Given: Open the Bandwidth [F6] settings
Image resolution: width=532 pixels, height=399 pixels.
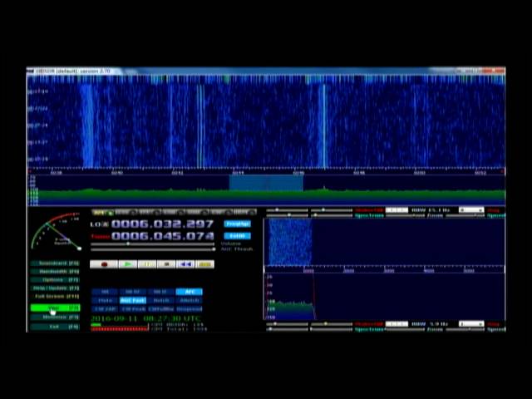Looking at the screenshot, I should click(x=55, y=272).
